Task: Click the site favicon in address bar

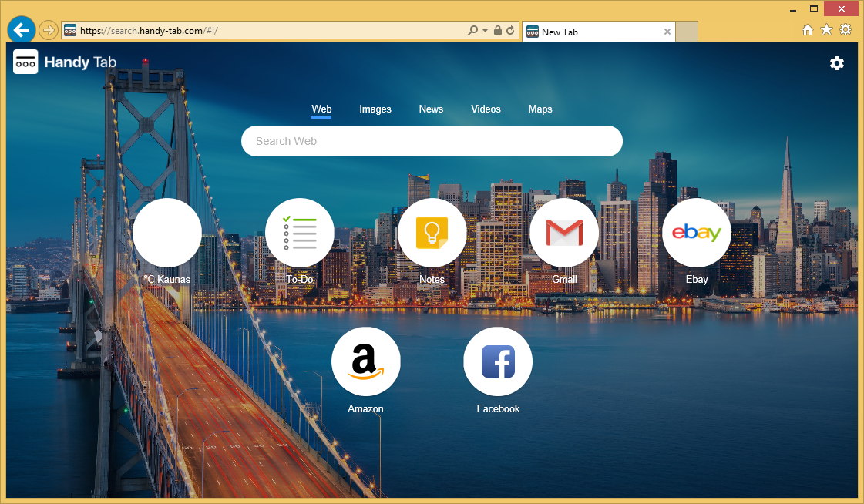Action: click(70, 30)
